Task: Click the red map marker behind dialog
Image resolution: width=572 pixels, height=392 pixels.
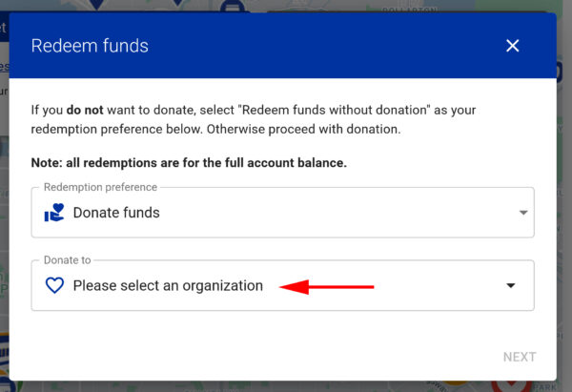Action: (511, 386)
